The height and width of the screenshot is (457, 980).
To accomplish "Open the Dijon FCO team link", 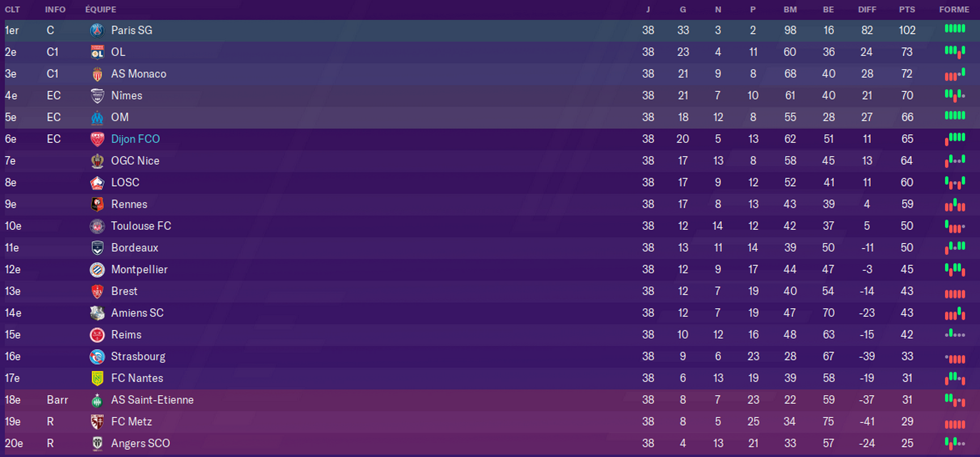I will tap(135, 139).
